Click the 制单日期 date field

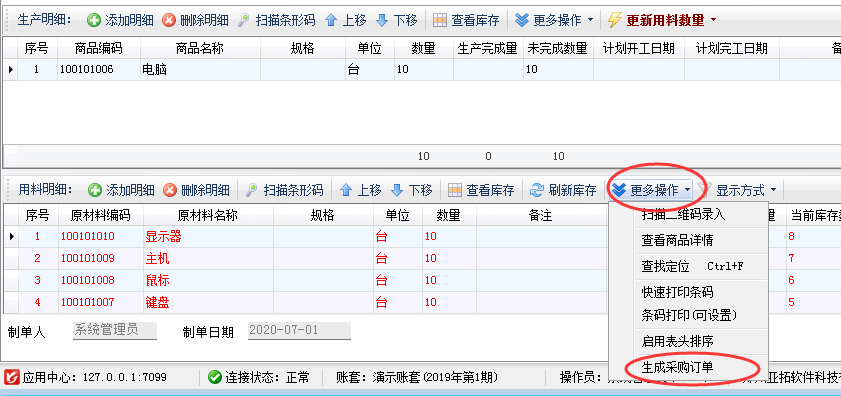pyautogui.click(x=299, y=331)
